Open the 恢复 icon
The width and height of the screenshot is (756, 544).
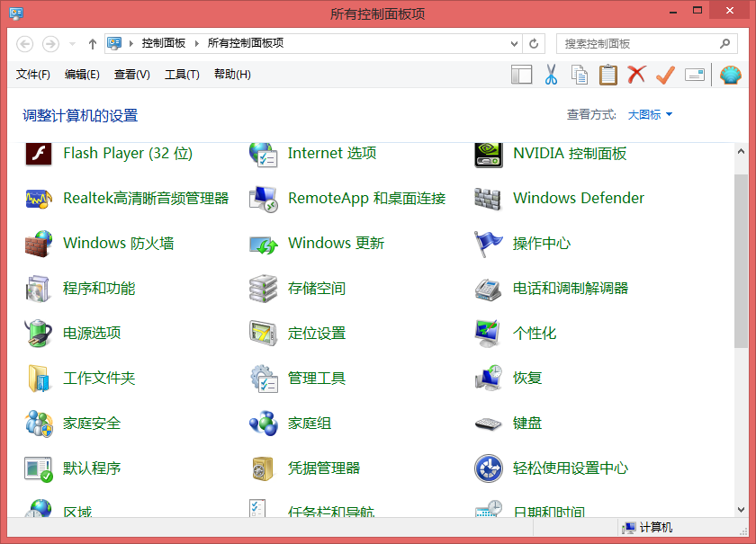click(489, 378)
